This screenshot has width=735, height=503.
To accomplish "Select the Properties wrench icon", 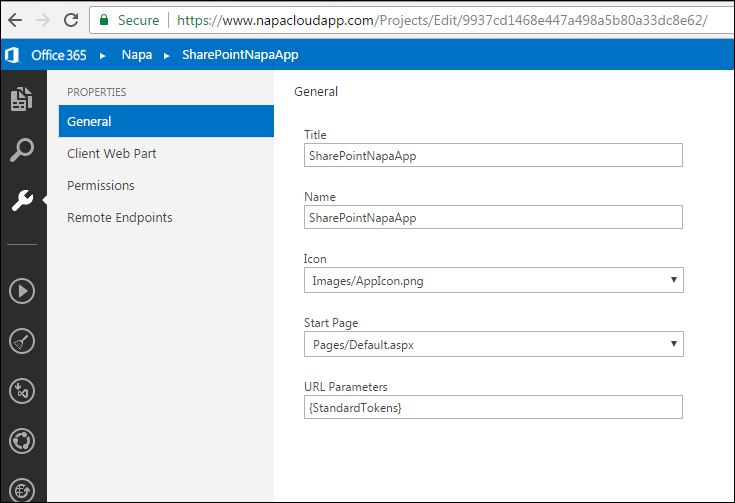I will point(22,201).
